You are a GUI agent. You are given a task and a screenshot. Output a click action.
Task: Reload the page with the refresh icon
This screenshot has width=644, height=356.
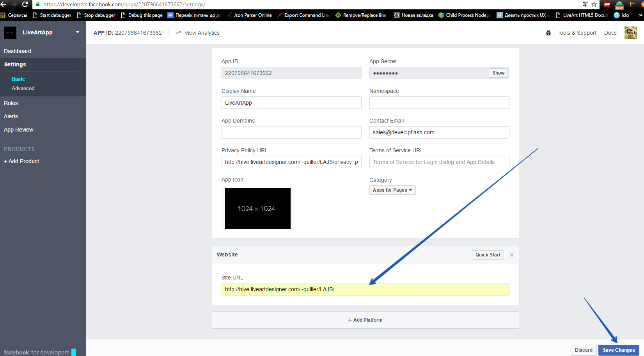25,4
